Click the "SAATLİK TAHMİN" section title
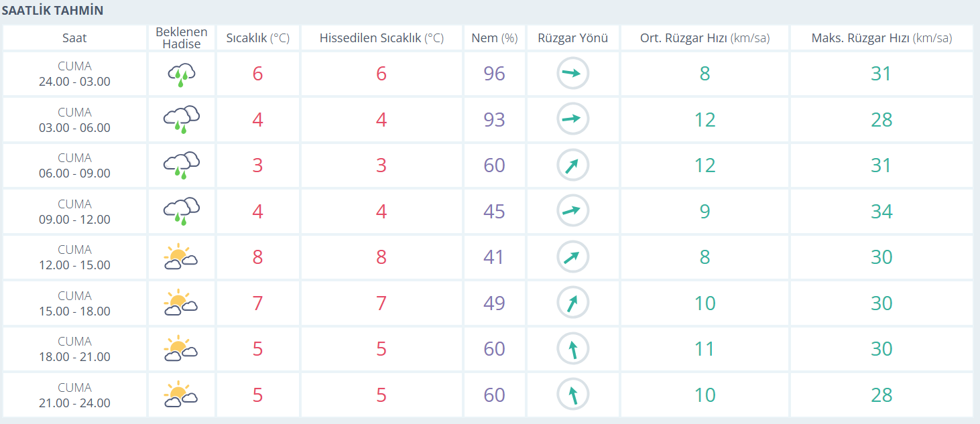This screenshot has width=980, height=424. coord(52,11)
